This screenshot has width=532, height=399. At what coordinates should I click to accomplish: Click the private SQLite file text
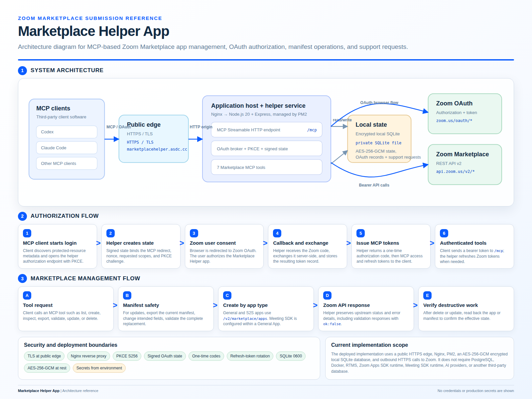click(378, 143)
